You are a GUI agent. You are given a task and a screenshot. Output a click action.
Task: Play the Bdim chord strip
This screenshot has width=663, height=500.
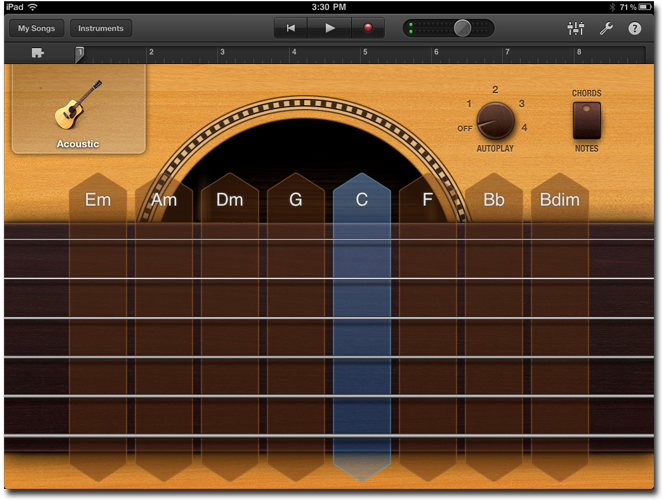[x=559, y=327]
